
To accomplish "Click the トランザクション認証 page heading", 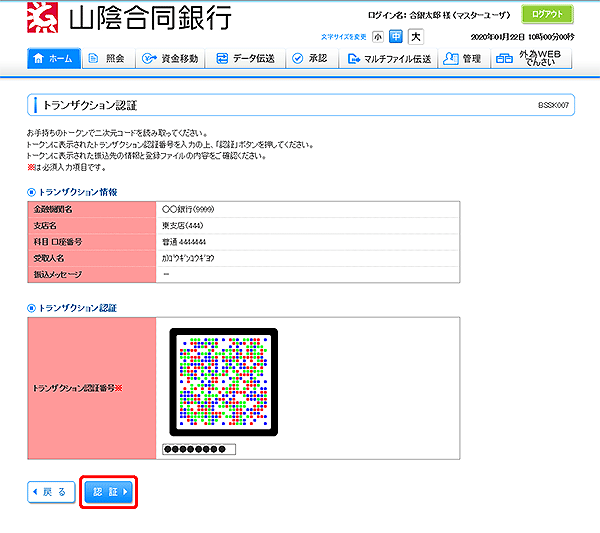I will pos(90,105).
